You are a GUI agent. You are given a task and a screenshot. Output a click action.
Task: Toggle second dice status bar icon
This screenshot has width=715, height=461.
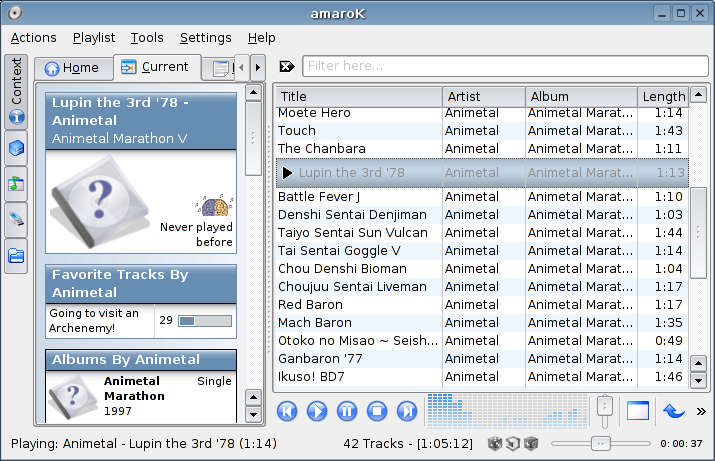(x=513, y=443)
